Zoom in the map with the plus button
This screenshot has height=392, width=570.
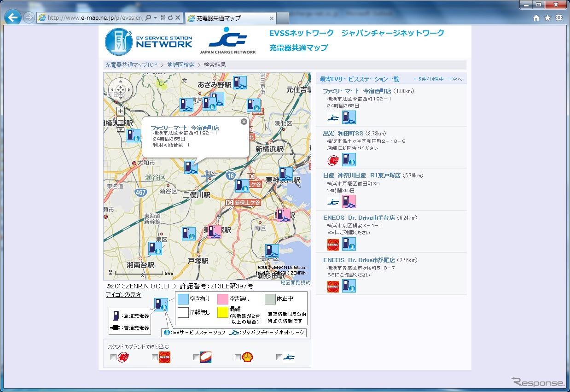point(120,111)
